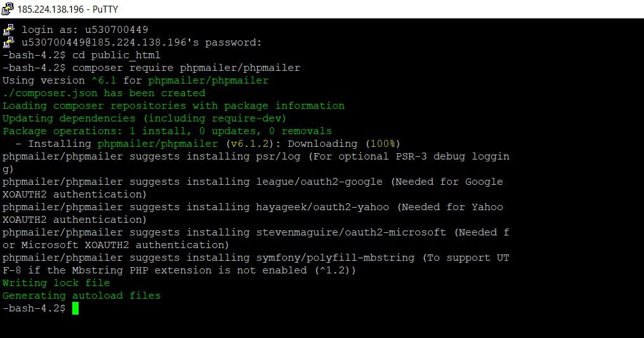Click the 'Generating autoload files' line
The width and height of the screenshot is (644, 338).
coord(82,296)
